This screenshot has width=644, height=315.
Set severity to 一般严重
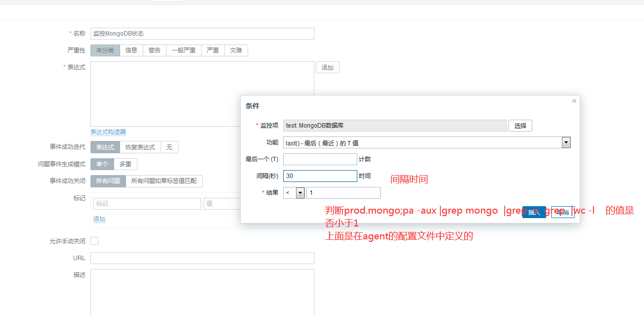pyautogui.click(x=183, y=50)
